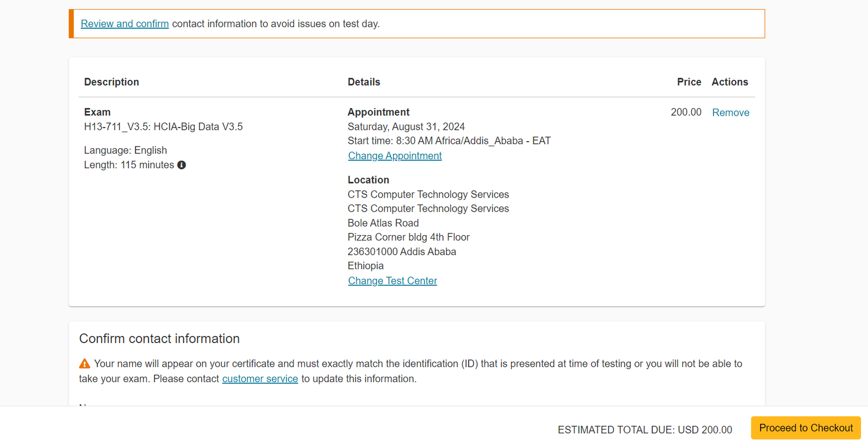Open the Change Test Center link

[x=392, y=281]
